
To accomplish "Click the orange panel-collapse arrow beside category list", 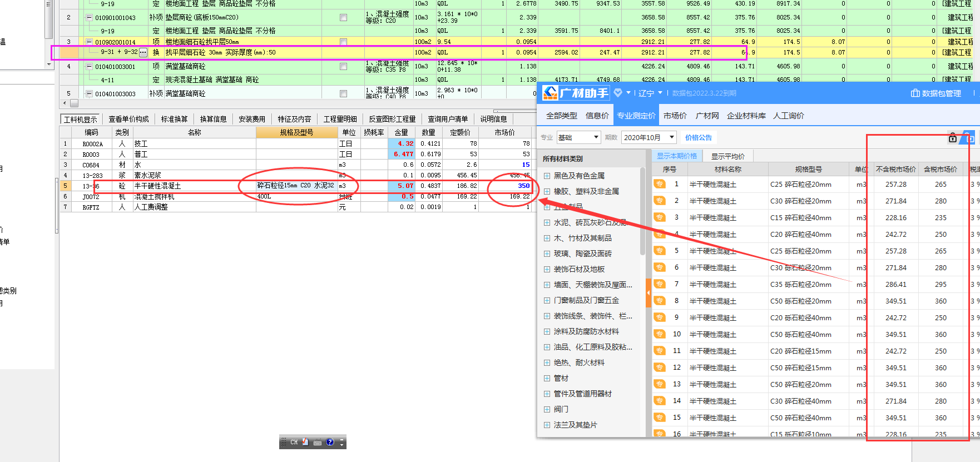I will click(x=648, y=292).
